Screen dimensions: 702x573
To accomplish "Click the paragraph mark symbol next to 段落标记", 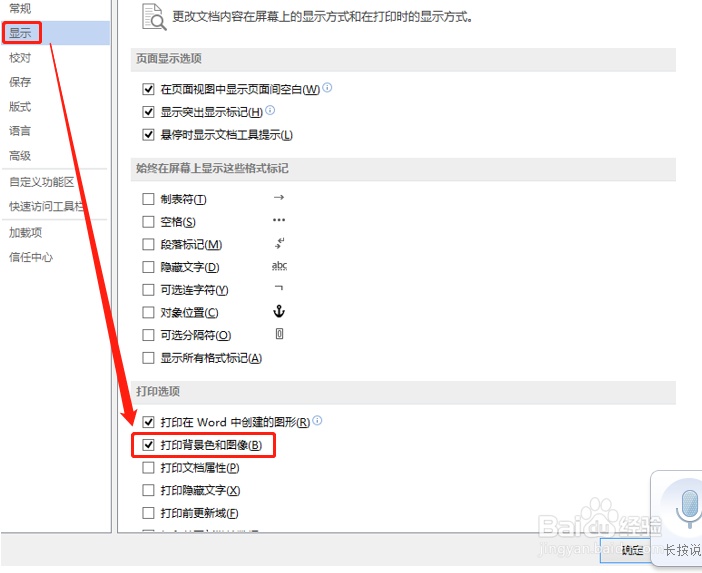I will coord(280,243).
